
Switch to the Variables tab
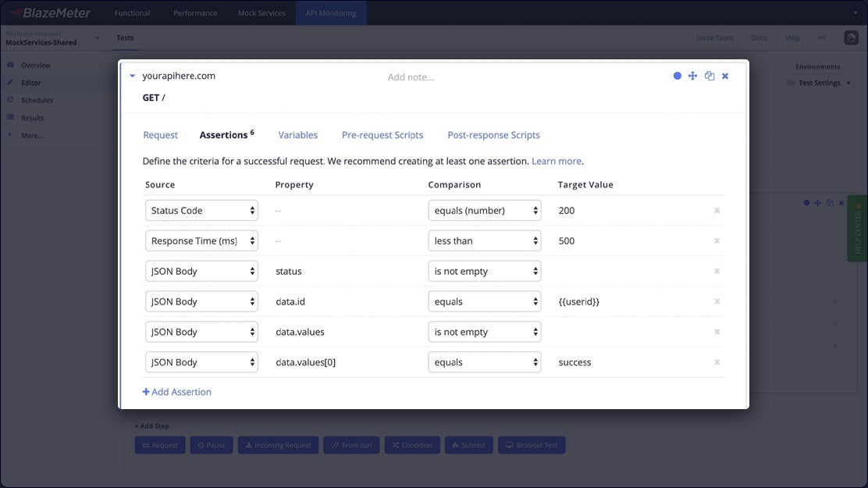[x=298, y=135]
